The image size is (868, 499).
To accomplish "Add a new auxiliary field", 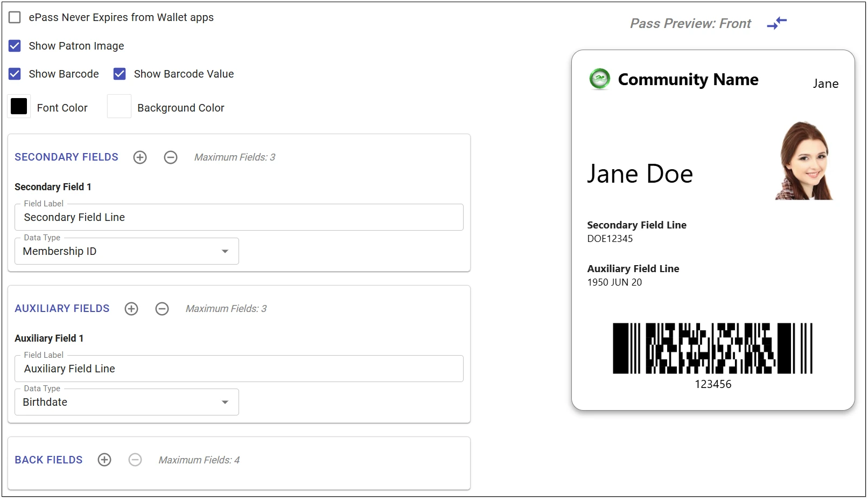I will click(131, 309).
